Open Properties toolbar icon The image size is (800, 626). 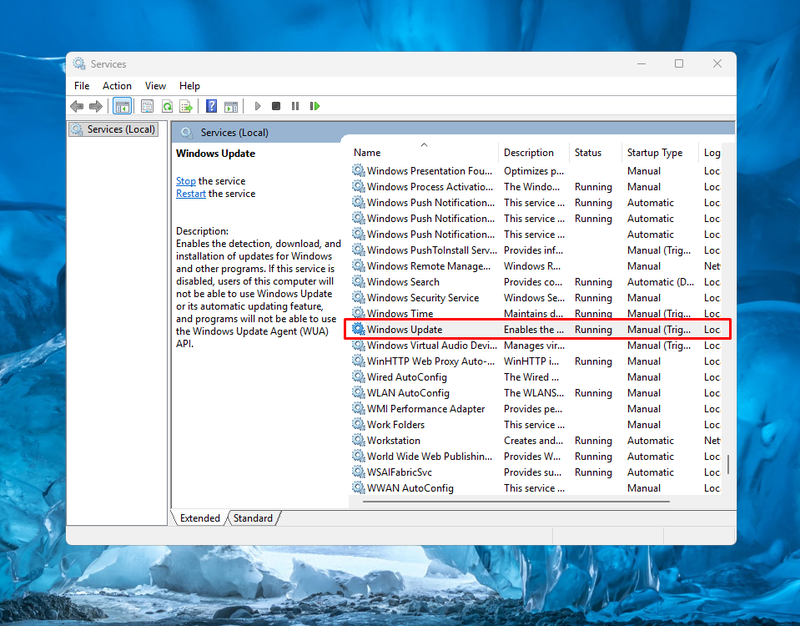point(147,106)
